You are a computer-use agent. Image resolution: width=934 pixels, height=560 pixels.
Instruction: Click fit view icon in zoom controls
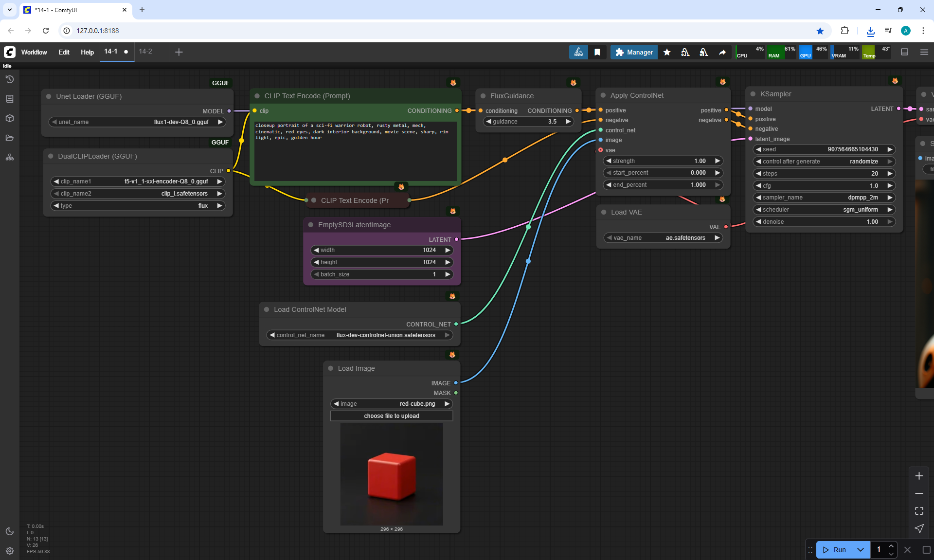[x=919, y=511]
